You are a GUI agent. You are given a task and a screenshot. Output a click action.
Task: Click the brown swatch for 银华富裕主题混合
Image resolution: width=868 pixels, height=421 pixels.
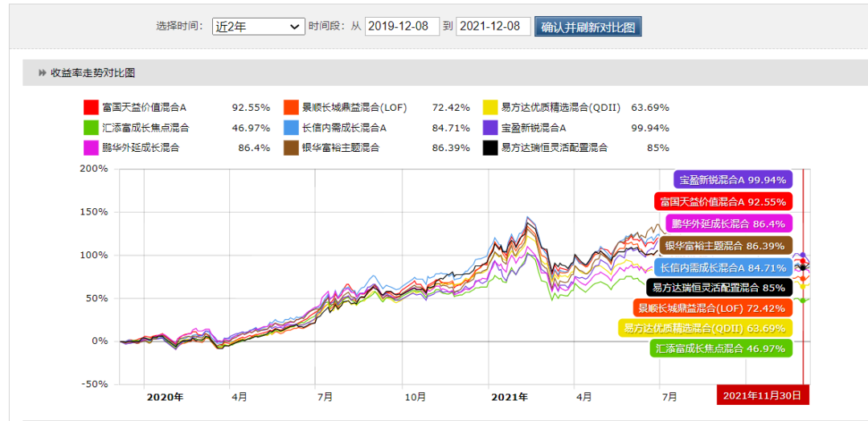tap(291, 148)
